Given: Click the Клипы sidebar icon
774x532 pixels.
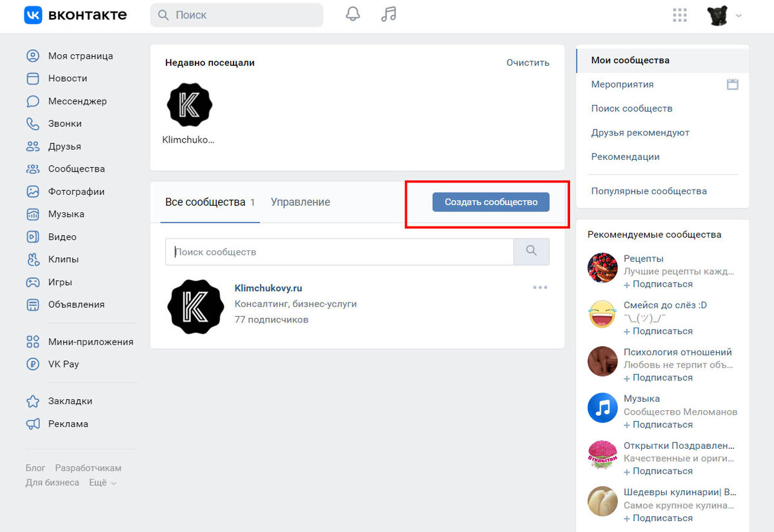Looking at the screenshot, I should (33, 259).
